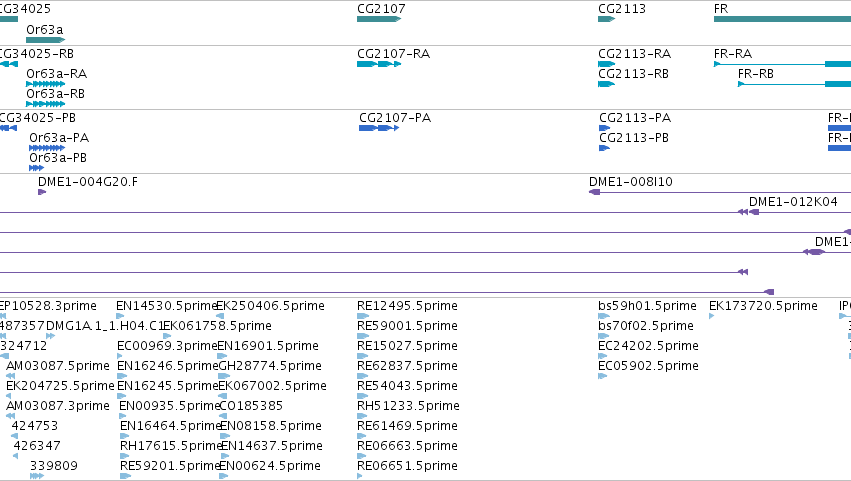Select the CG2113 gene arrow glyph
This screenshot has width=851, height=481.
click(x=606, y=19)
